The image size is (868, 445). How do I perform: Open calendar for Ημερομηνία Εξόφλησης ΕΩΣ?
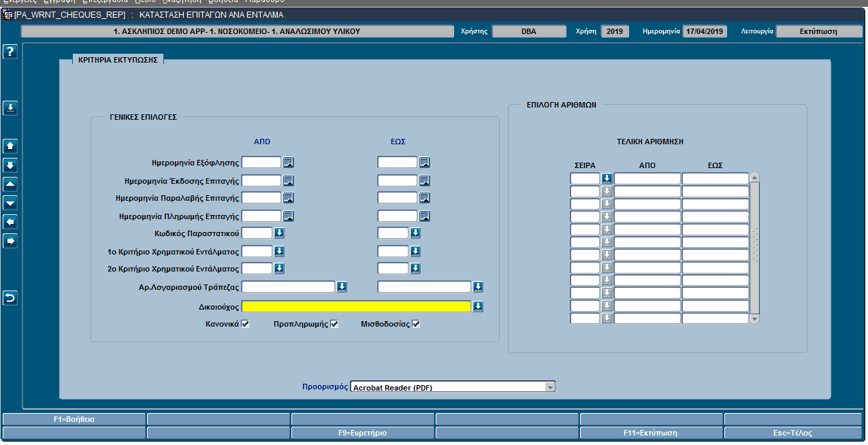click(x=424, y=162)
